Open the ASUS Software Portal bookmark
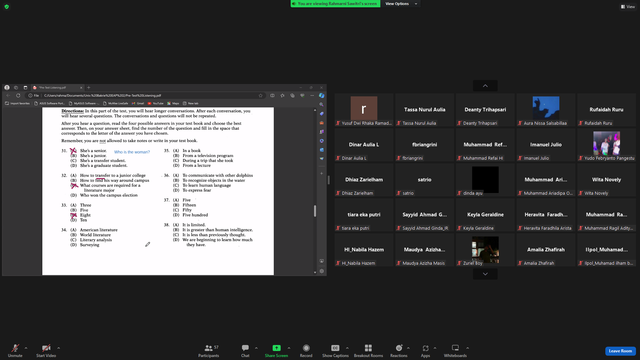This screenshot has height=360, width=640. [x=50, y=103]
